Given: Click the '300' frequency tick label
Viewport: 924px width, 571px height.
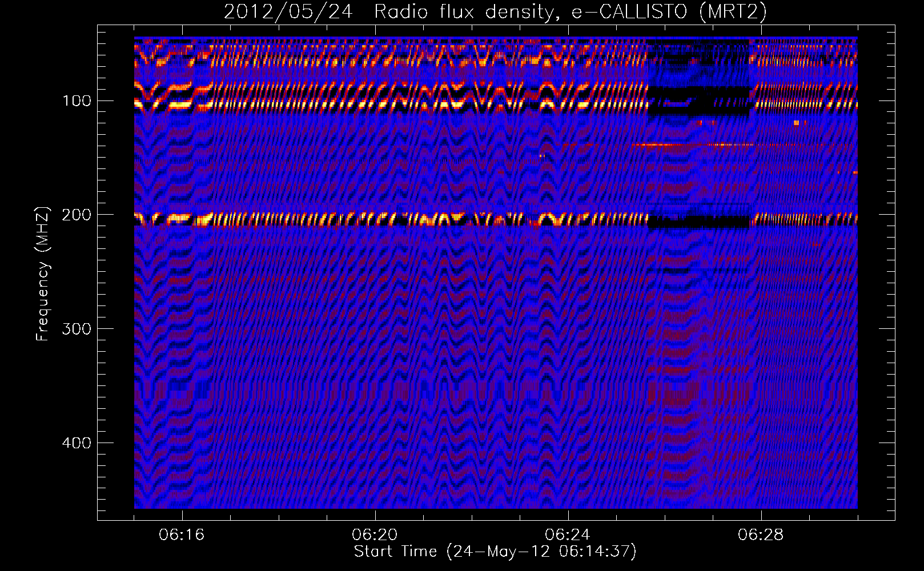Looking at the screenshot, I should [77, 329].
